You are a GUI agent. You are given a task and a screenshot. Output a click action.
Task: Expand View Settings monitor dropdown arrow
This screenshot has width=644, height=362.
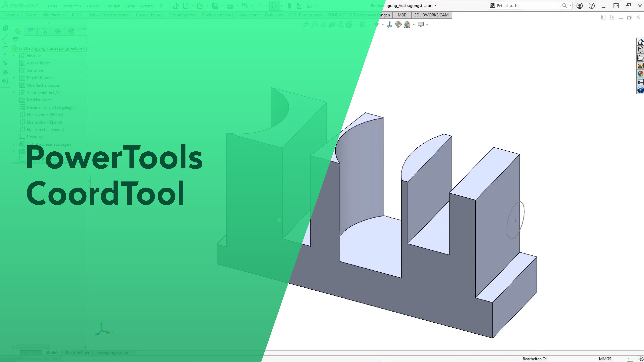point(427,25)
